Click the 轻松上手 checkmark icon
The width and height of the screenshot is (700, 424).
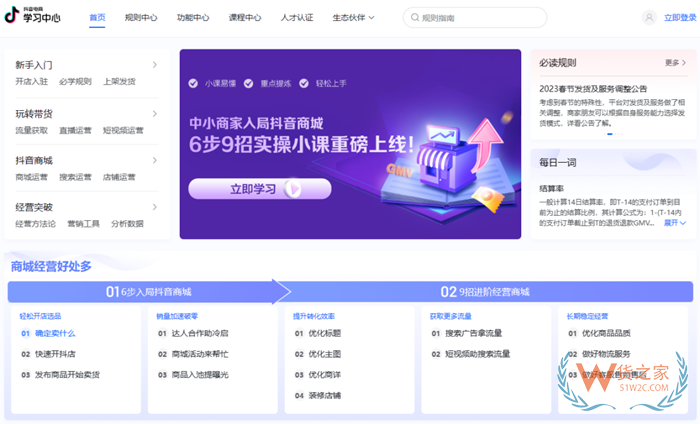click(x=304, y=83)
